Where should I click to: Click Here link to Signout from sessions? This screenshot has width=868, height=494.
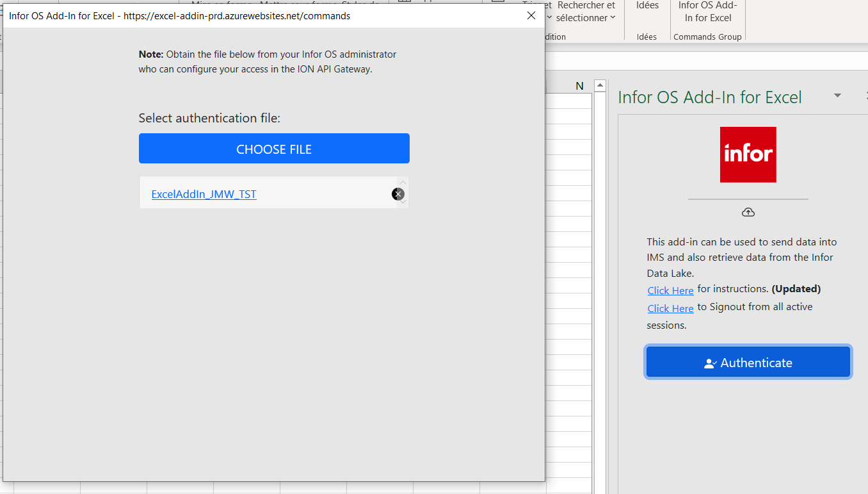(670, 308)
